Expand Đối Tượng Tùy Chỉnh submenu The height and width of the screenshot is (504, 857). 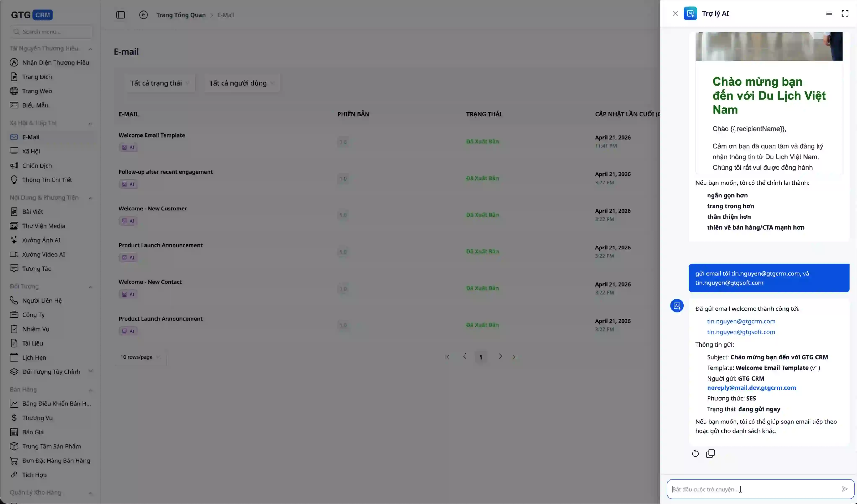click(x=91, y=371)
